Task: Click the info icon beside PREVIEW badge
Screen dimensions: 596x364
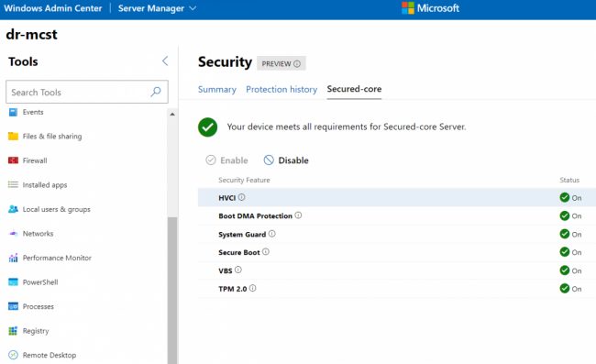Action: click(x=297, y=64)
